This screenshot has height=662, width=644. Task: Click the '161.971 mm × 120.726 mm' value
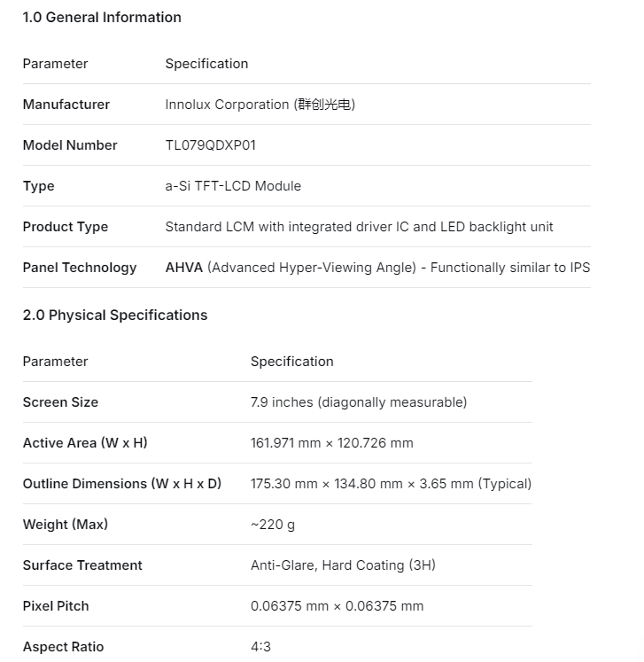pos(331,443)
